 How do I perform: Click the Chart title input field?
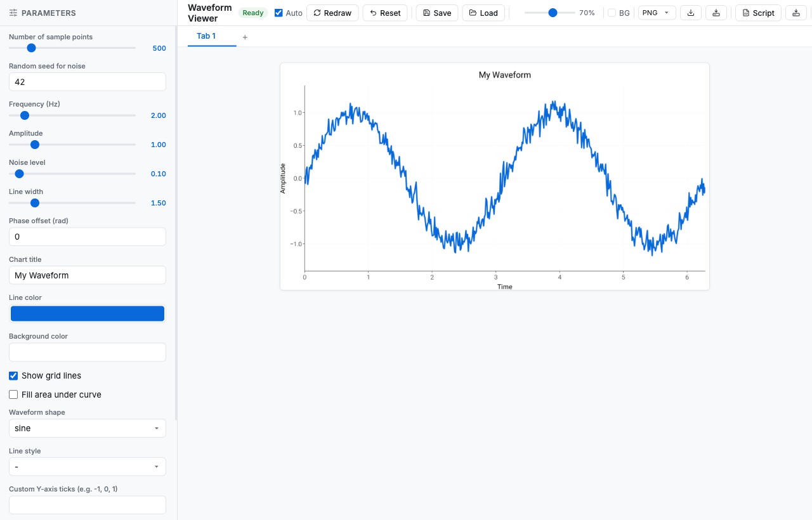[x=88, y=275]
